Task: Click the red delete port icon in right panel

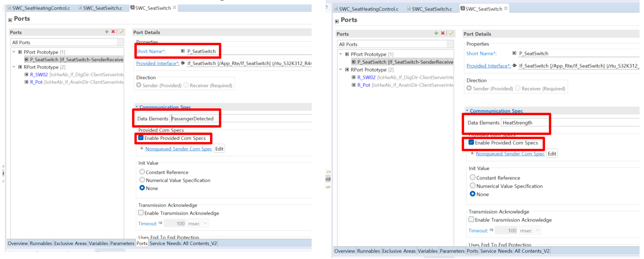Action: tap(443, 33)
